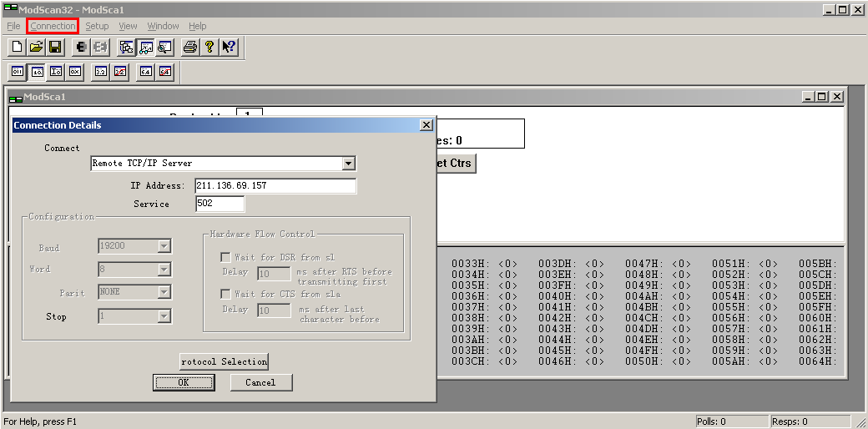Image resolution: width=868 pixels, height=429 pixels.
Task: Click register 003CH value
Action: click(x=507, y=361)
